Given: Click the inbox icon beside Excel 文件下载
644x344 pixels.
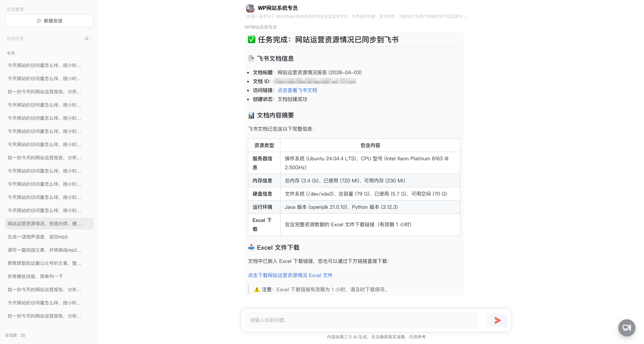Looking at the screenshot, I should (251, 247).
